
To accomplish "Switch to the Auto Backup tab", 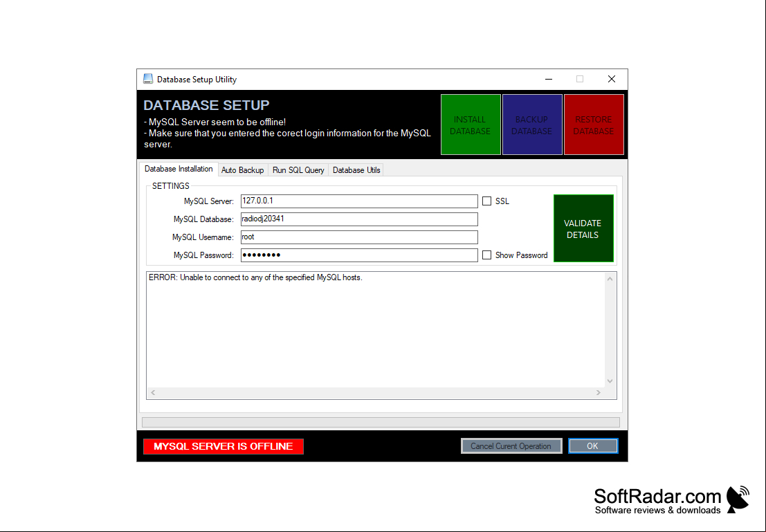I will (242, 170).
